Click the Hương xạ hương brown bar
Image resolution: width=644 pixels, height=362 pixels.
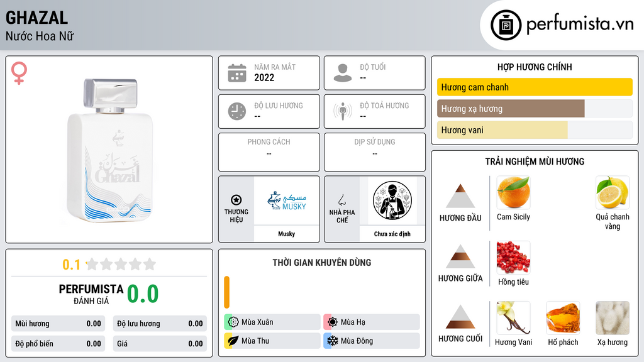(511, 108)
